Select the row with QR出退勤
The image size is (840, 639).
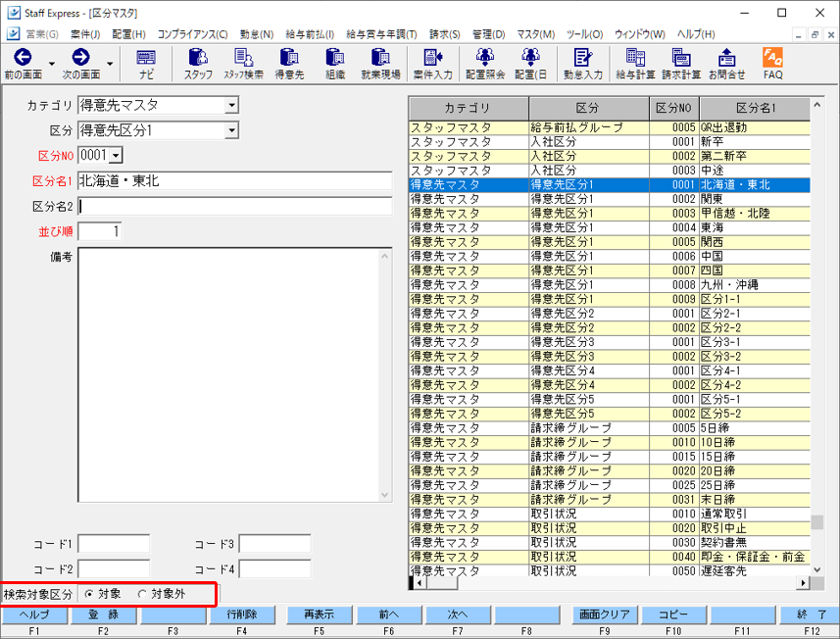610,127
